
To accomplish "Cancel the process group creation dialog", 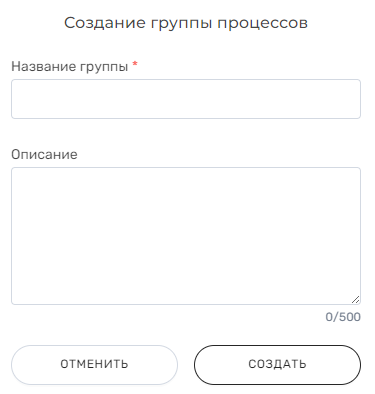I will tap(94, 365).
